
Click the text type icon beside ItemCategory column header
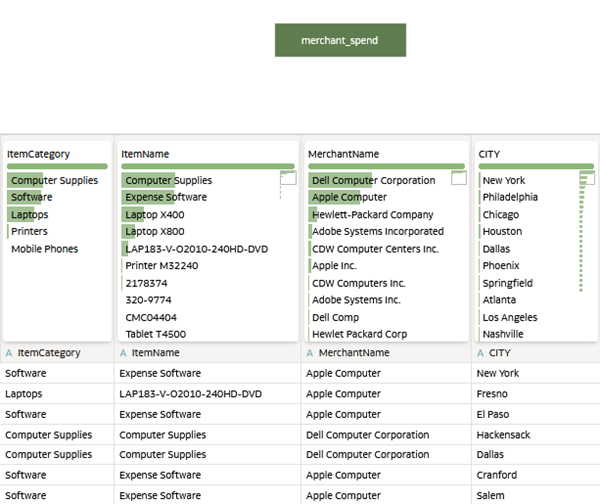[9, 353]
